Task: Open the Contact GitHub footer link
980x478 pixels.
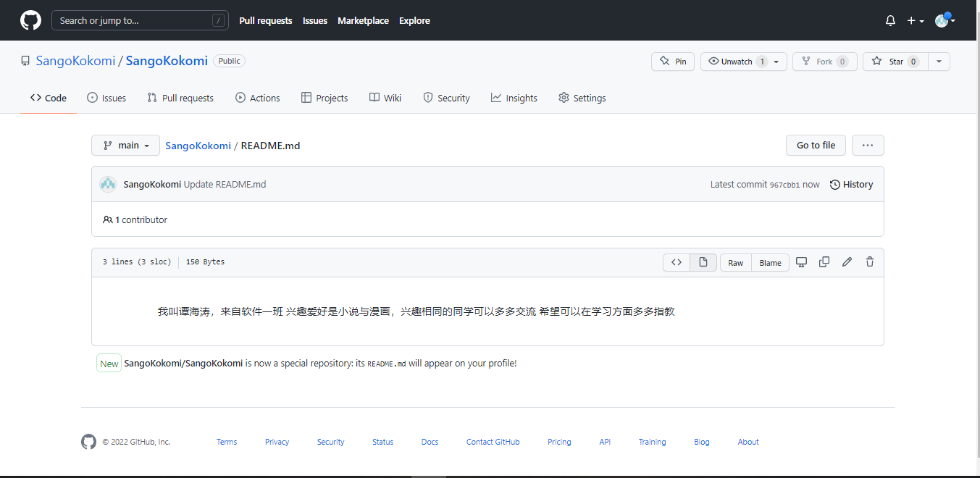Action: pos(493,442)
